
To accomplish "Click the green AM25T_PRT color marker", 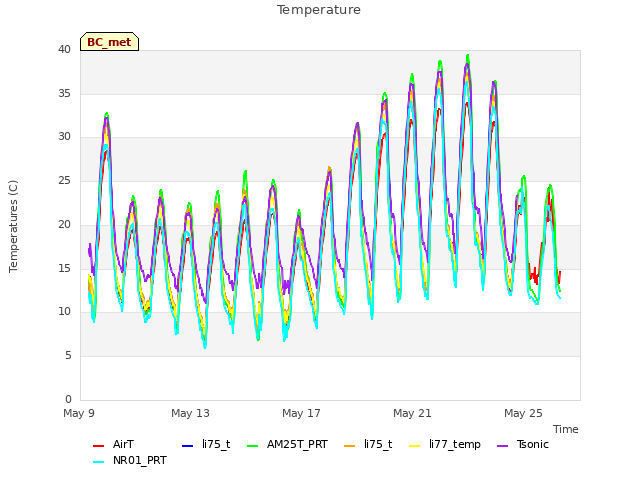I will 253,446.
